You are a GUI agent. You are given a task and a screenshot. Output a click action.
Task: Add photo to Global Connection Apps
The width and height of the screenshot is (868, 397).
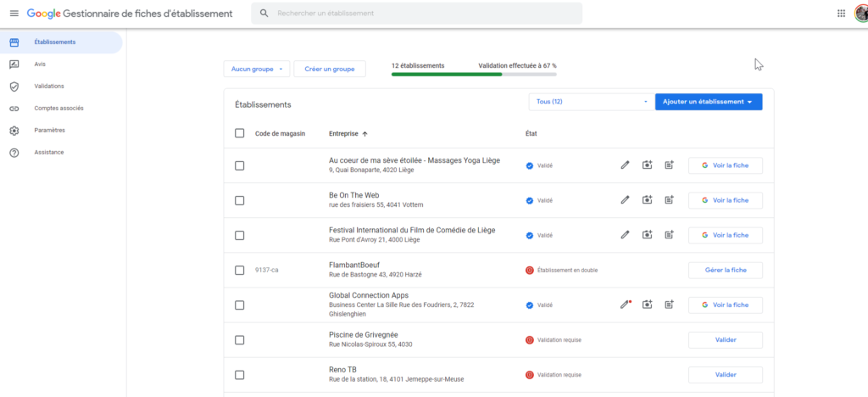pos(647,305)
